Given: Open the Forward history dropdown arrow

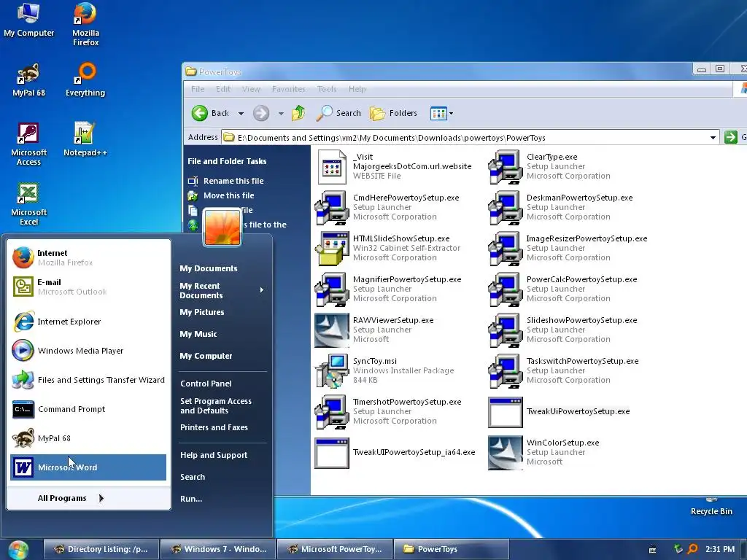Looking at the screenshot, I should click(281, 113).
